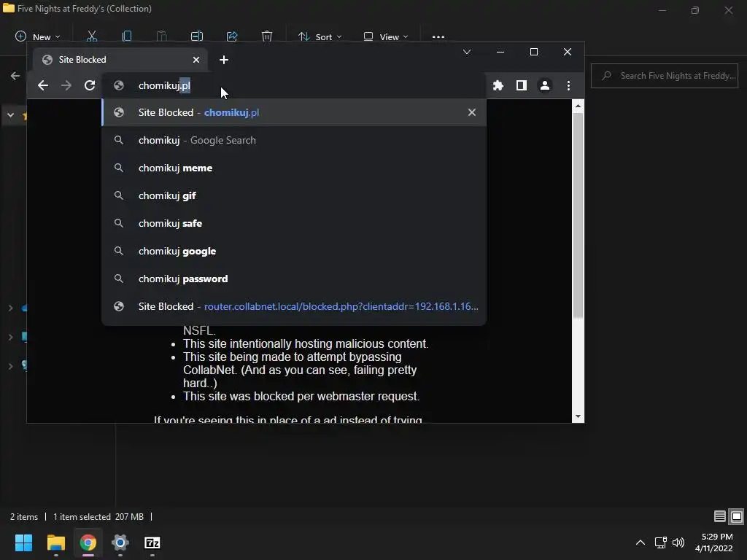747x560 pixels.
Task: Click Chrome's scrollbar down arrow
Action: [578, 416]
